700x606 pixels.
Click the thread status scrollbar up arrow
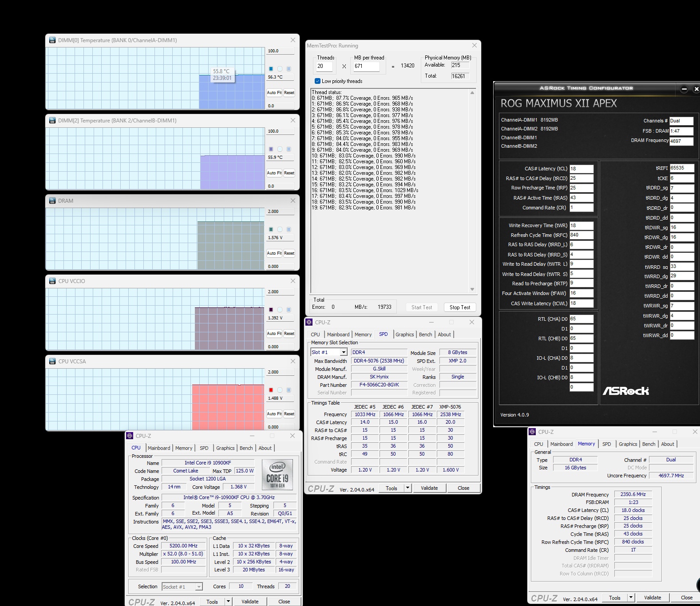coord(472,93)
